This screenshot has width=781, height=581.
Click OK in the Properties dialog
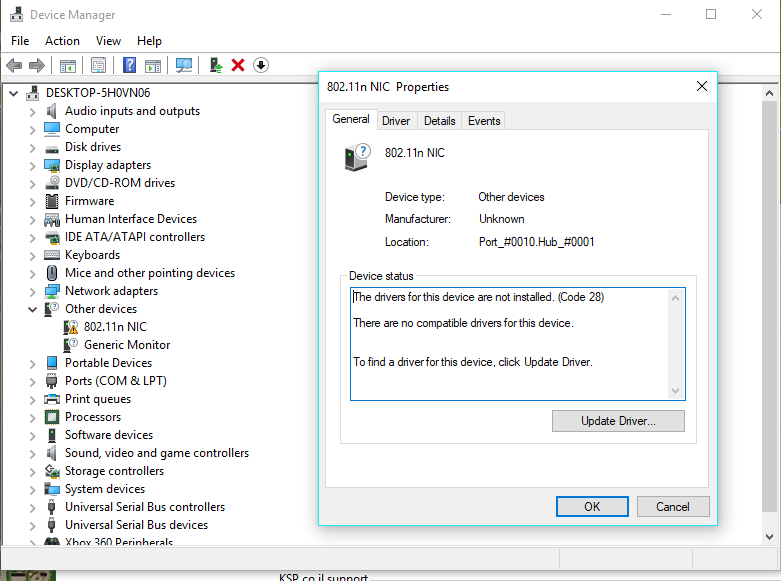(592, 506)
